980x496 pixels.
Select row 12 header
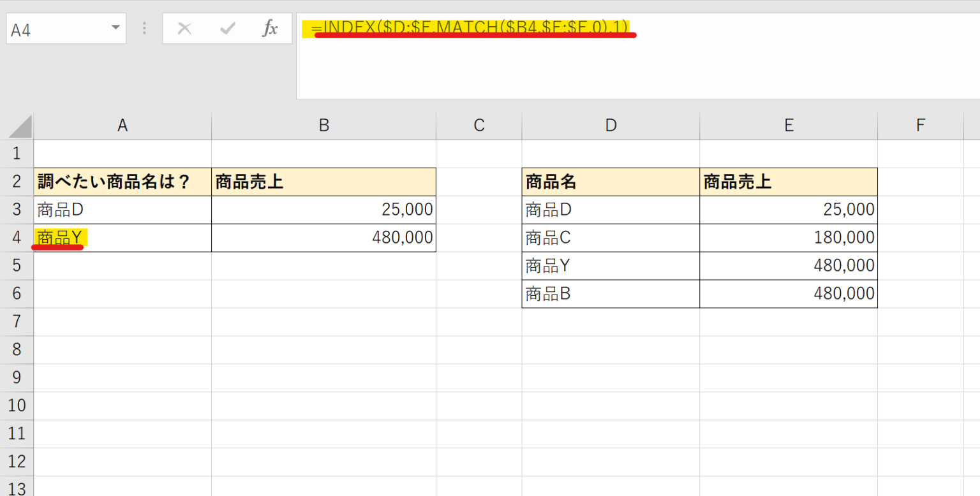point(17,462)
